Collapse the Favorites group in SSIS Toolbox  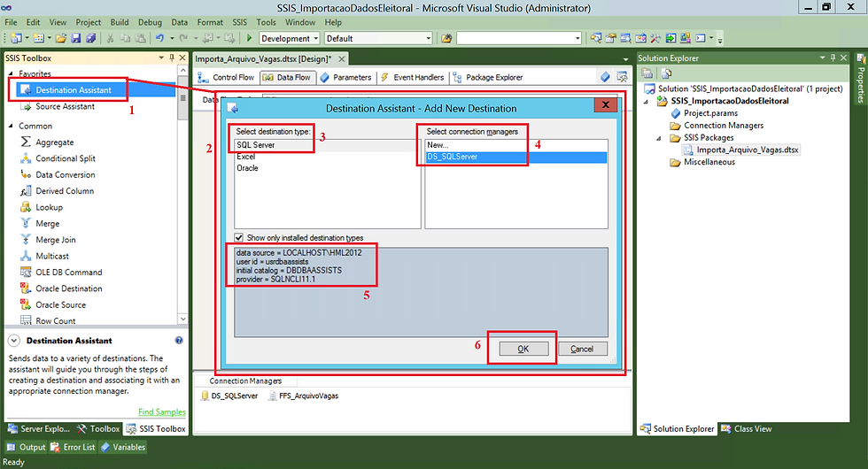pyautogui.click(x=11, y=73)
